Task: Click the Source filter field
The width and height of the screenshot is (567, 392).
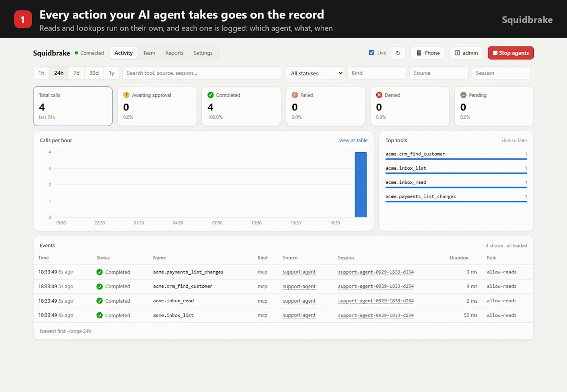Action: (x=439, y=73)
